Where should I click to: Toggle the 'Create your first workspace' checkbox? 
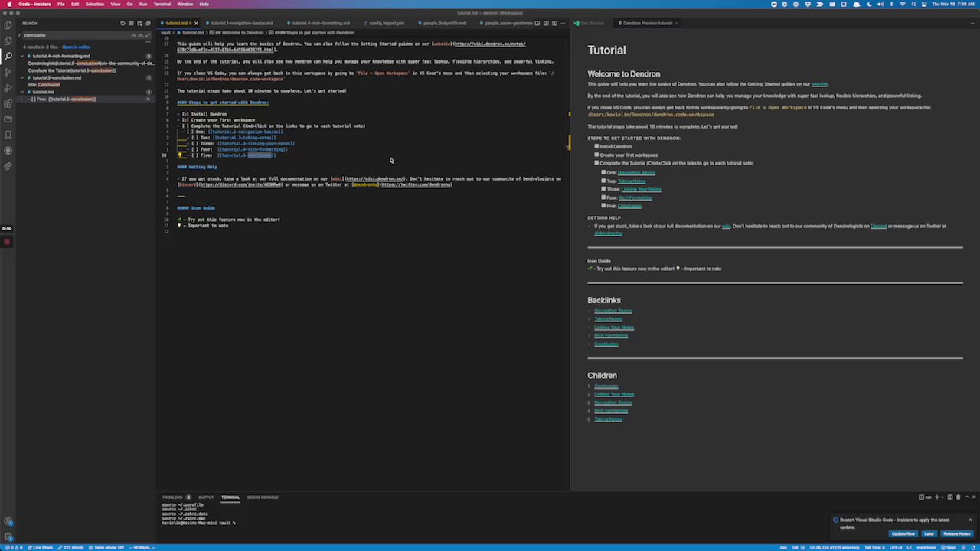[x=596, y=155]
